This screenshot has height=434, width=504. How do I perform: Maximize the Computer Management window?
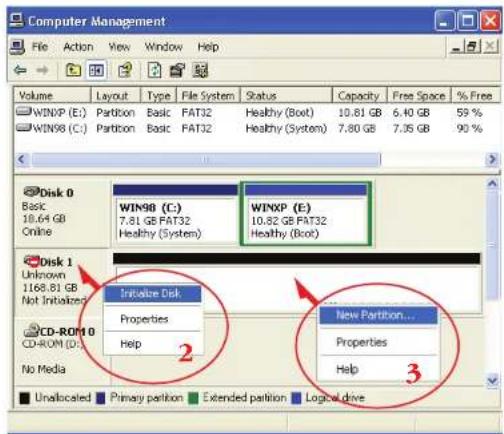(467, 21)
